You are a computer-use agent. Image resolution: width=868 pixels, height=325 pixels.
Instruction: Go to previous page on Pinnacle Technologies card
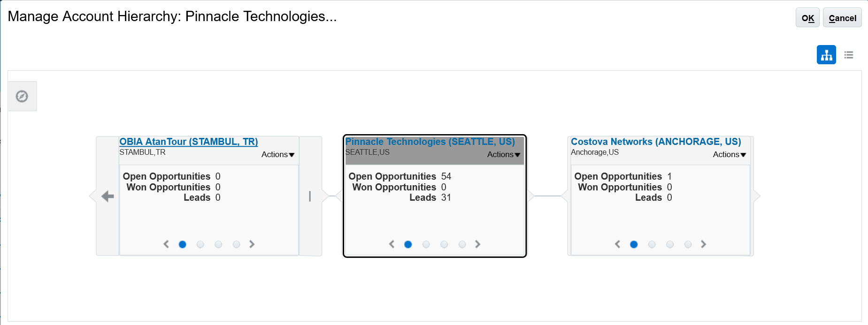point(392,244)
